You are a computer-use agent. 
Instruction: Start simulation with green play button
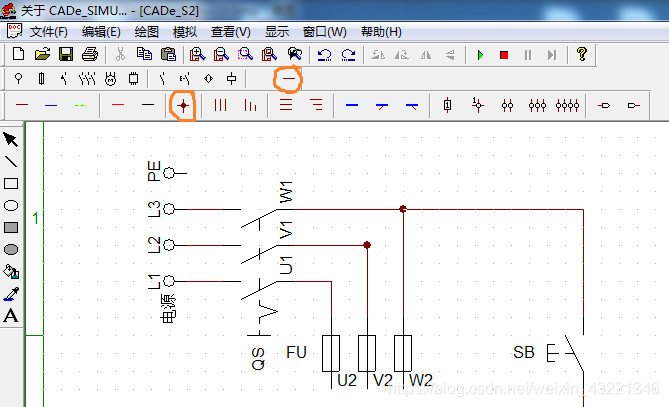point(480,55)
